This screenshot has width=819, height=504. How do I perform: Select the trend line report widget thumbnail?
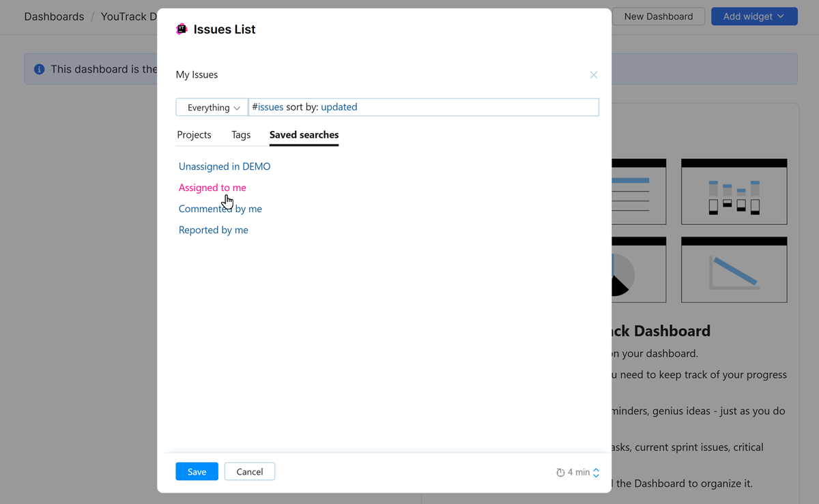coord(734,269)
